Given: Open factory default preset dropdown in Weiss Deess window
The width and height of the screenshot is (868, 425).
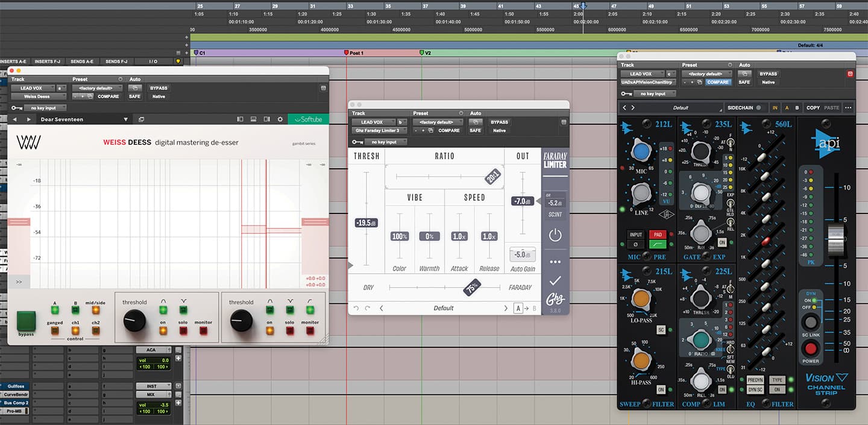Looking at the screenshot, I should coord(97,88).
